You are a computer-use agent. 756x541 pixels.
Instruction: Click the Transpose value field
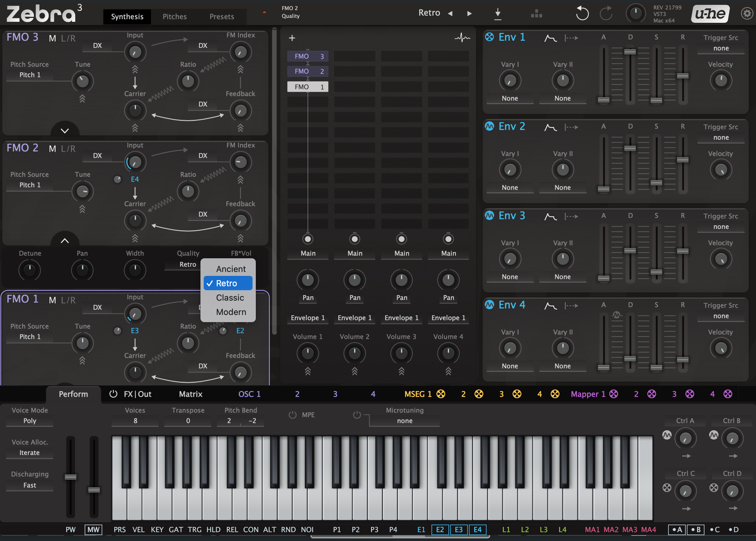[x=188, y=421]
